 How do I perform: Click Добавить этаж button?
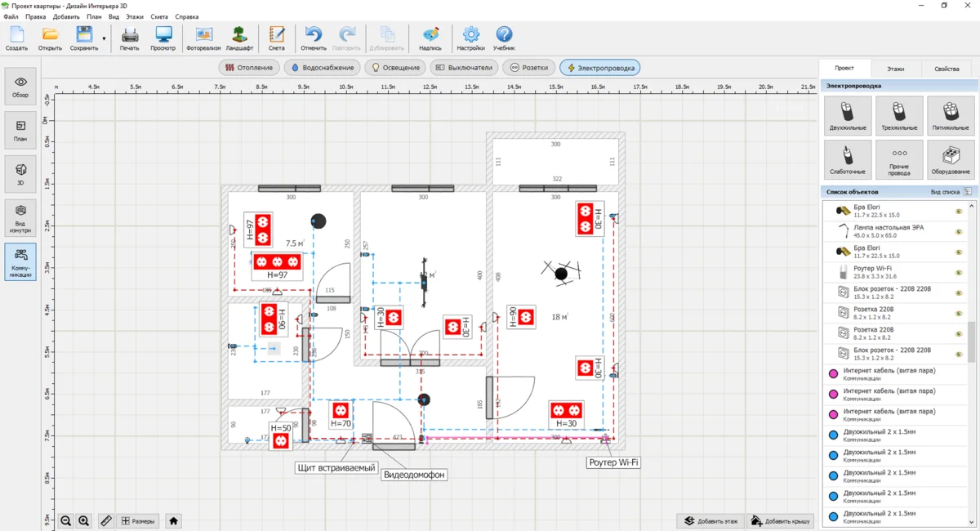click(x=710, y=521)
